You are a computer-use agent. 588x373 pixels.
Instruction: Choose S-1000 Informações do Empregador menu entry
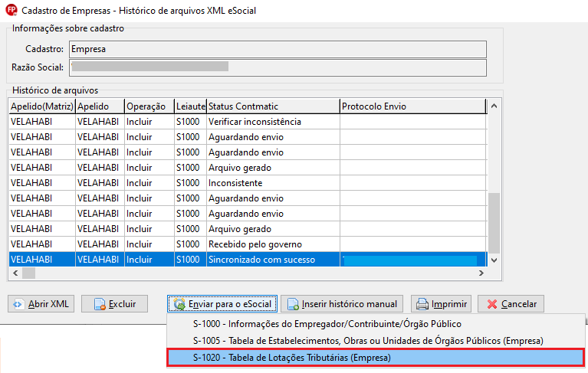(376, 324)
